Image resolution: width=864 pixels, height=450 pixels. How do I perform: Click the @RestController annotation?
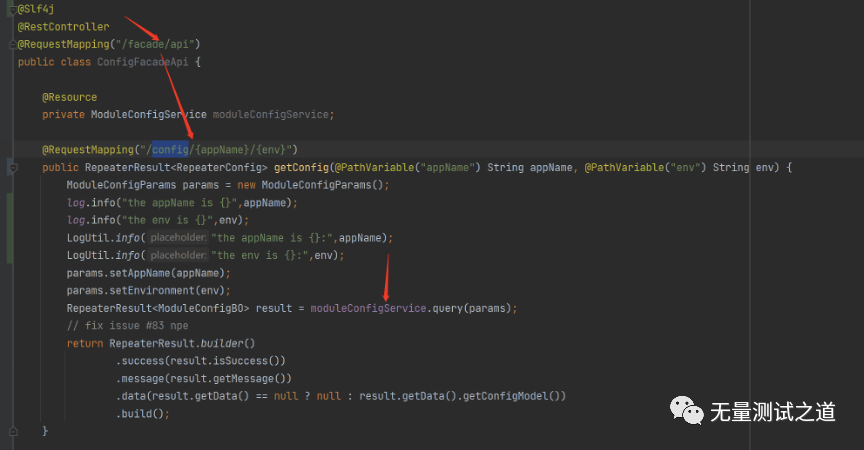point(63,27)
